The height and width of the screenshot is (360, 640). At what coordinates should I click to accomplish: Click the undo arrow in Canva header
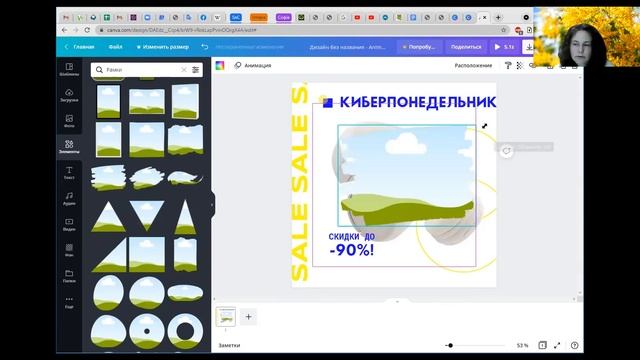click(x=204, y=47)
